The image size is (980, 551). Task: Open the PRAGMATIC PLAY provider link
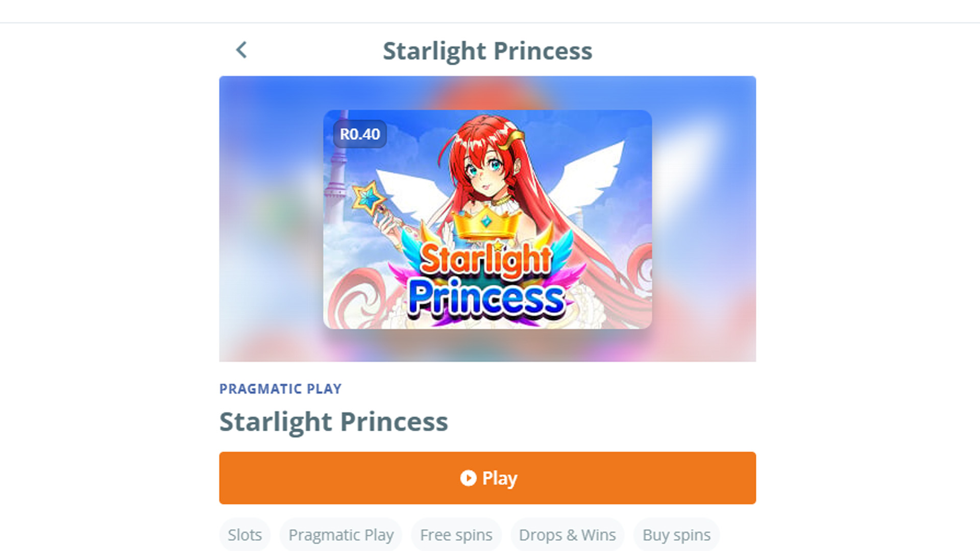[281, 389]
